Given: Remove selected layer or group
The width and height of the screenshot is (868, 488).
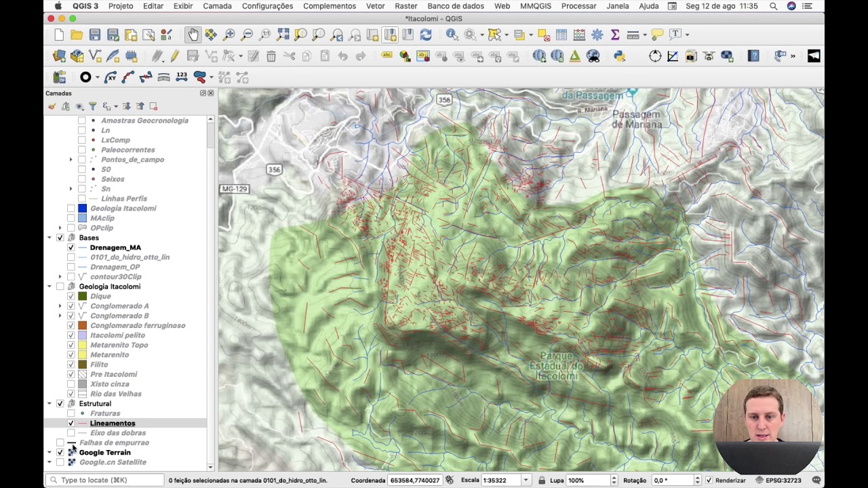Looking at the screenshot, I should [x=153, y=106].
